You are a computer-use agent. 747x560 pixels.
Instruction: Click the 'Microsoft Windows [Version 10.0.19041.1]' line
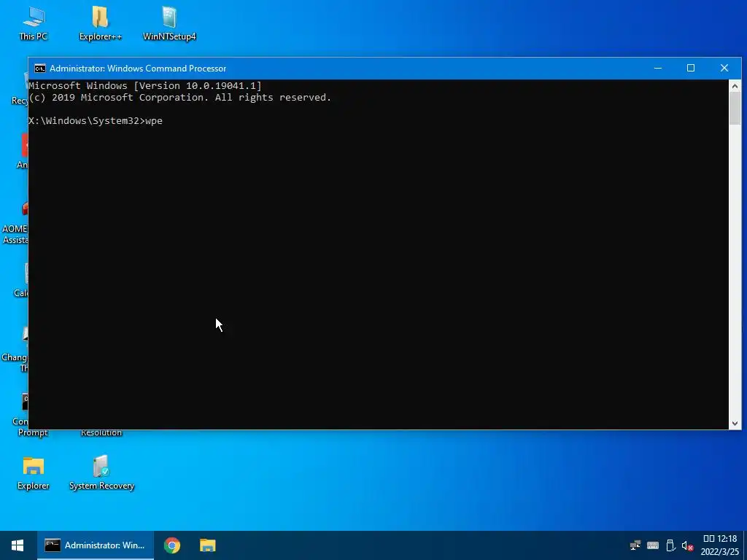tap(145, 86)
